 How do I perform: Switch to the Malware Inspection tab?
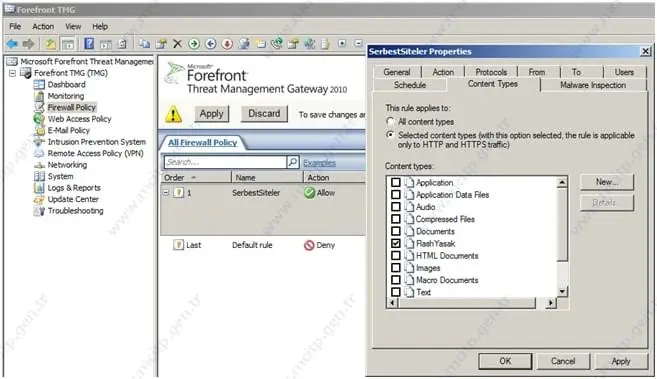pos(593,85)
